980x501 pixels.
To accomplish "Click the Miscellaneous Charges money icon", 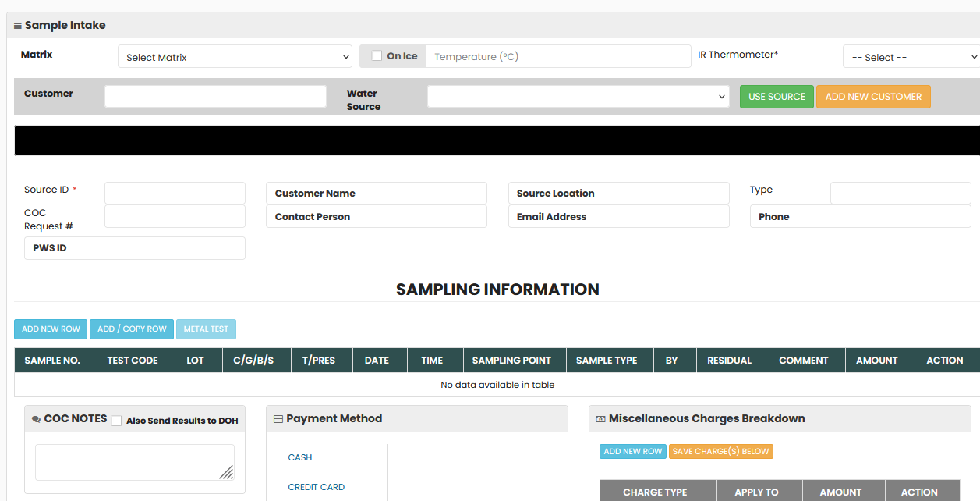I will pyautogui.click(x=600, y=419).
